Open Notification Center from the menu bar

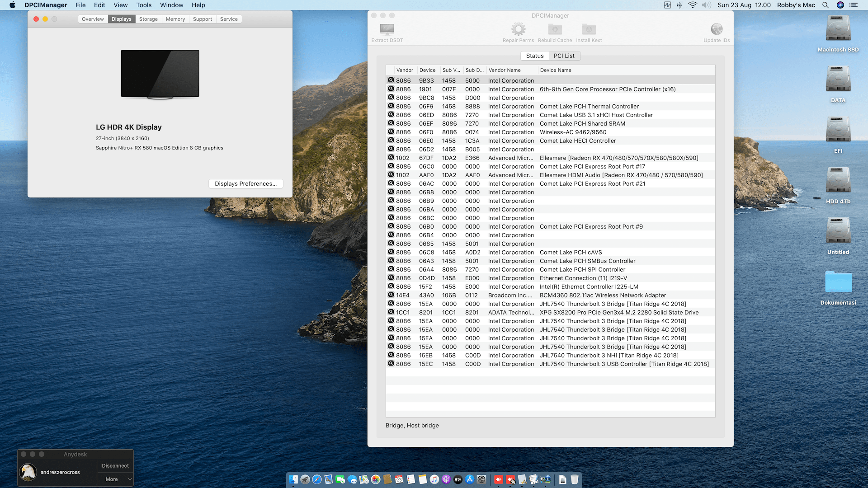tap(854, 5)
